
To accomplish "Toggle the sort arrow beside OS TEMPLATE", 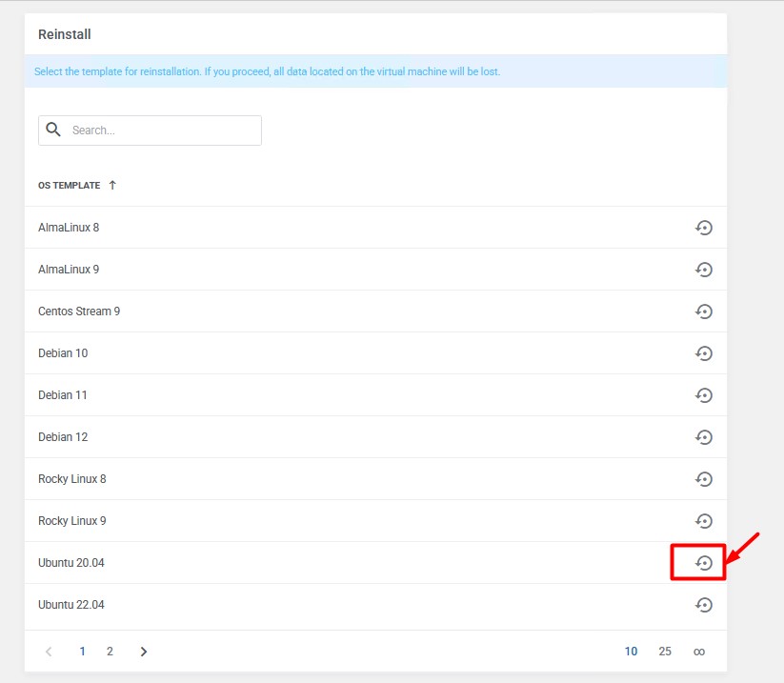I will [x=112, y=185].
